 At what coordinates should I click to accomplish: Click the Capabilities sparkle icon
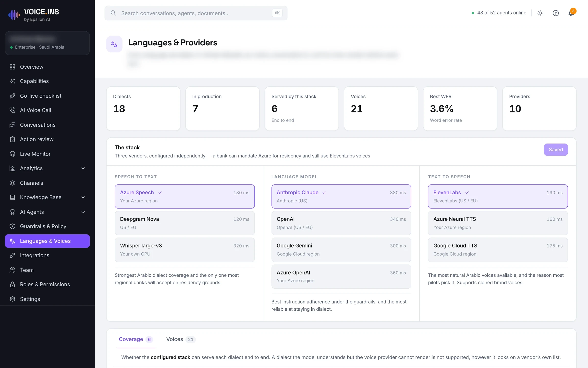point(12,81)
